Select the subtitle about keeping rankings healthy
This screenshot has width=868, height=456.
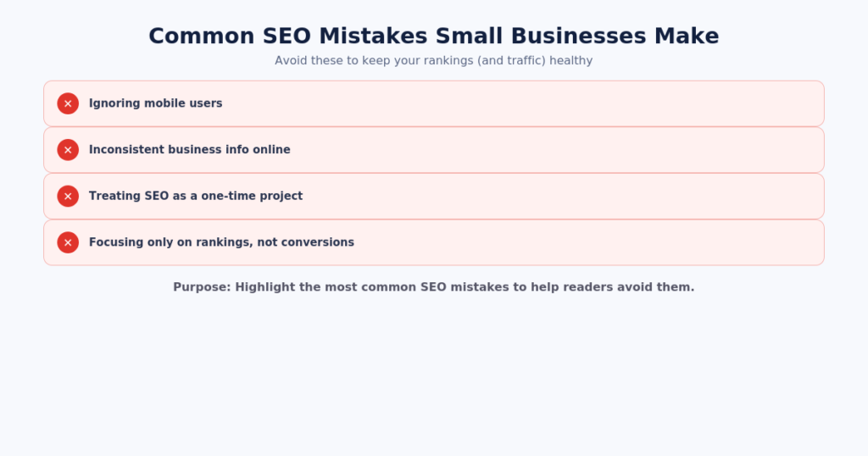(x=434, y=60)
